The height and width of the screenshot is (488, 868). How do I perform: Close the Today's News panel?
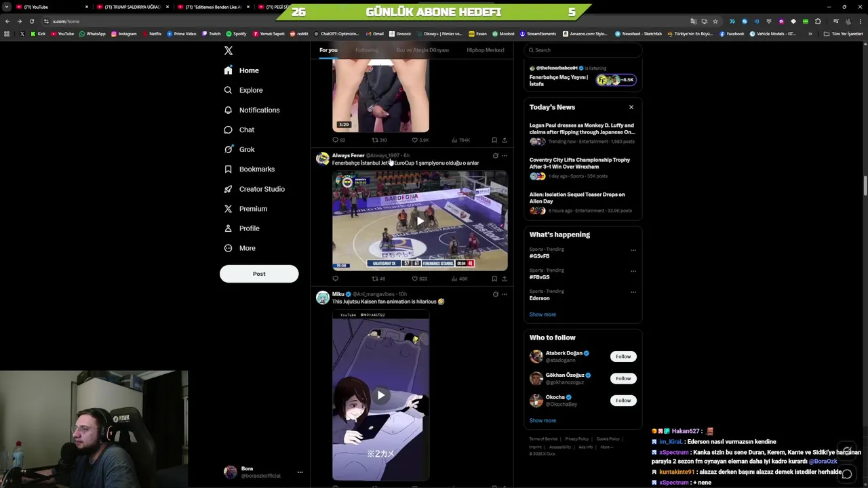631,107
